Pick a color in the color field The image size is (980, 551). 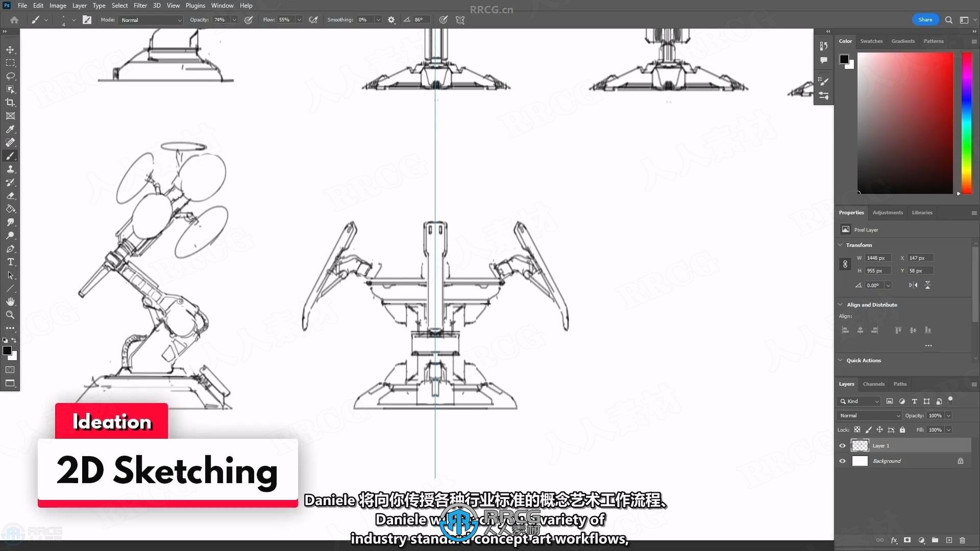click(905, 122)
